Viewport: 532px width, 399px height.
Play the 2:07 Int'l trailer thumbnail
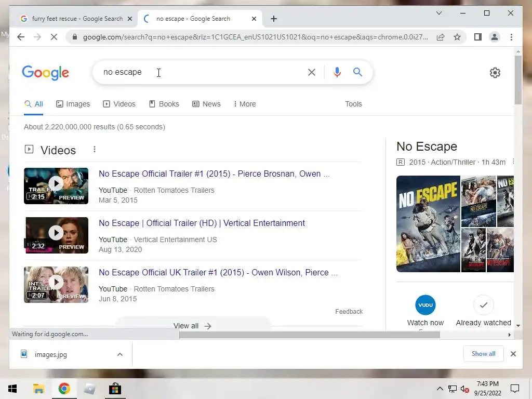(56, 285)
